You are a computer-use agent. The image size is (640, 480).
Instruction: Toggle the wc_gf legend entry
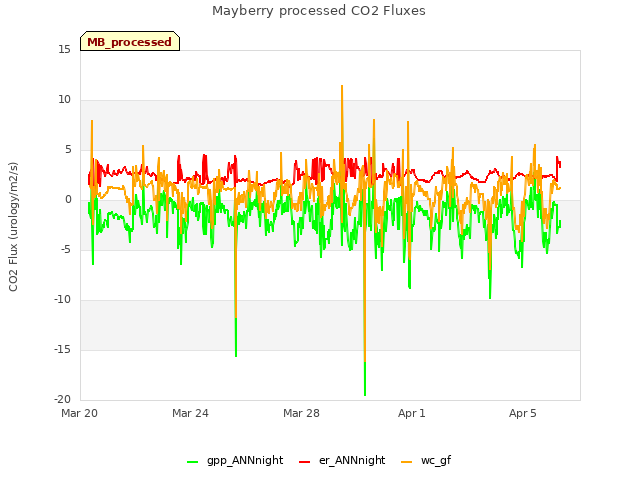pyautogui.click(x=426, y=460)
